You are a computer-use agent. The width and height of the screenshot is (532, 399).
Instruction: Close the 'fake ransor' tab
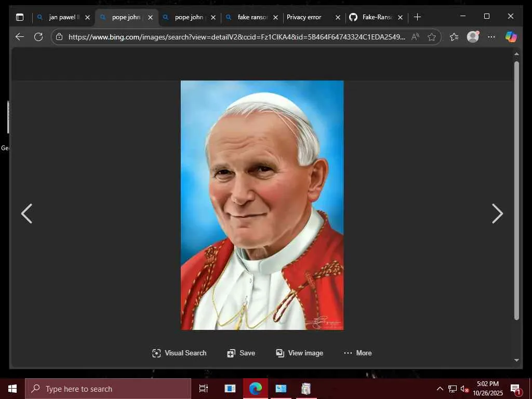[275, 17]
